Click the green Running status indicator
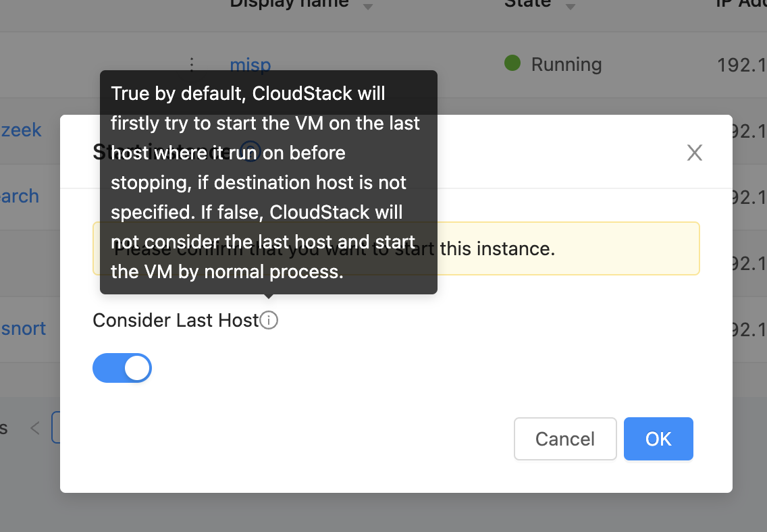767x532 pixels. pos(512,63)
